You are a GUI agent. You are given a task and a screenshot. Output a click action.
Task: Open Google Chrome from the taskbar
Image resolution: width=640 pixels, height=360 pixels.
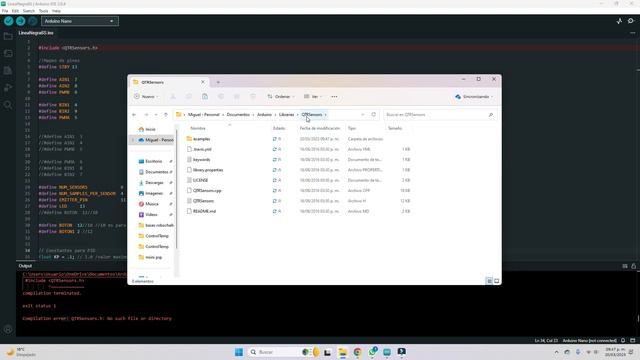(x=357, y=352)
